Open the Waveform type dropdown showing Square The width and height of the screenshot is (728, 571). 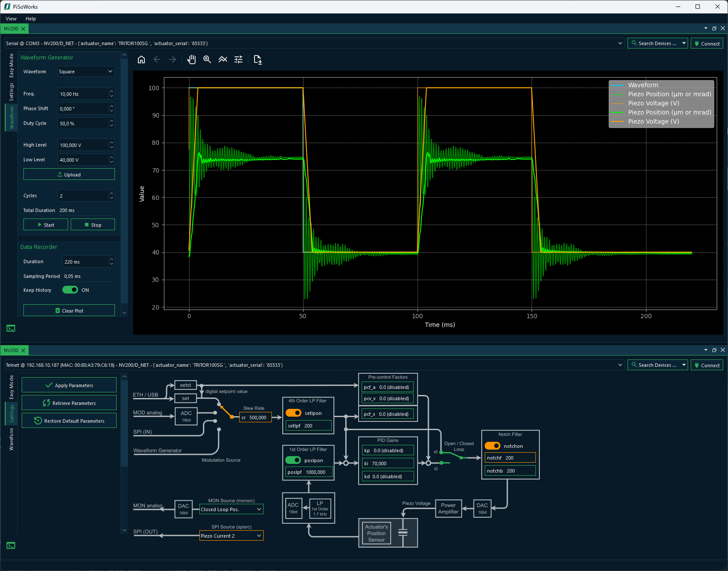coord(85,72)
